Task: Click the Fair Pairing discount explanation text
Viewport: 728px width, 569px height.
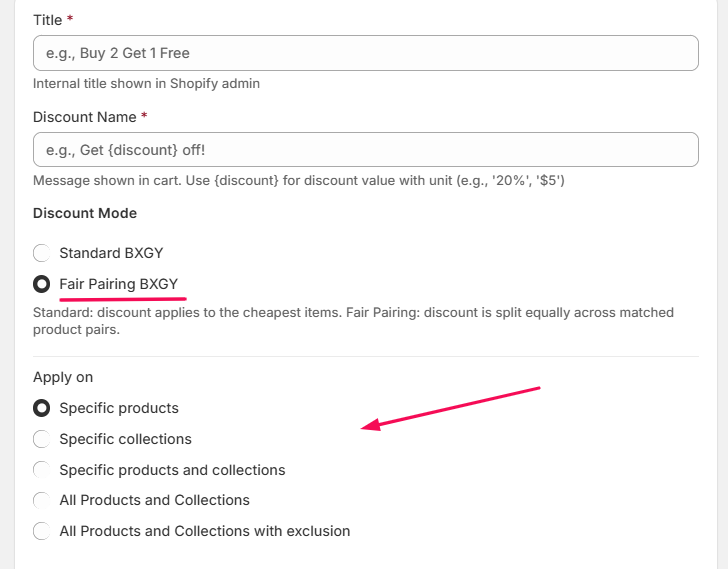Action: pyautogui.click(x=353, y=321)
